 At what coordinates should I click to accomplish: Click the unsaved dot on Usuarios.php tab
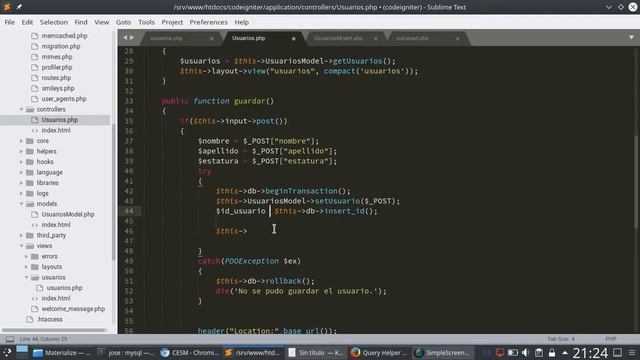(x=293, y=38)
